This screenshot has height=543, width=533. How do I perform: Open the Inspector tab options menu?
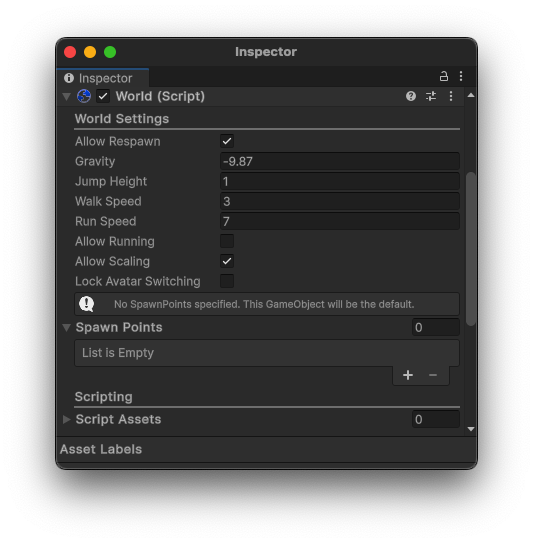[461, 76]
